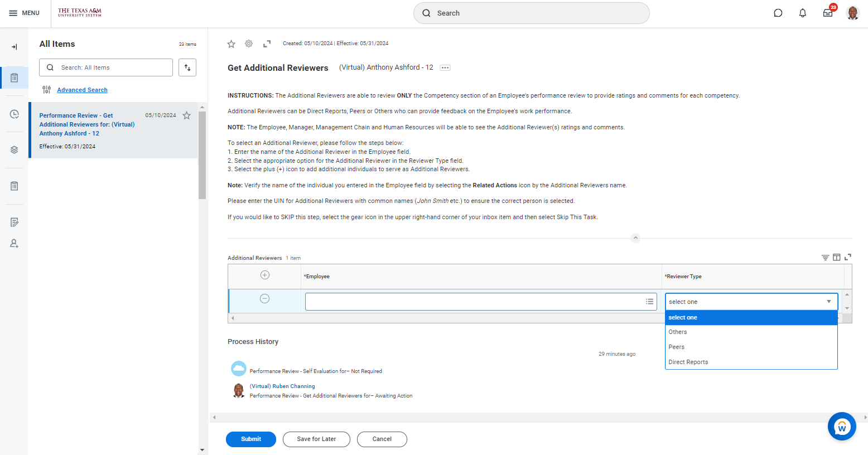Choose Direct Reports reviewer type option
The height and width of the screenshot is (455, 868).
[688, 362]
